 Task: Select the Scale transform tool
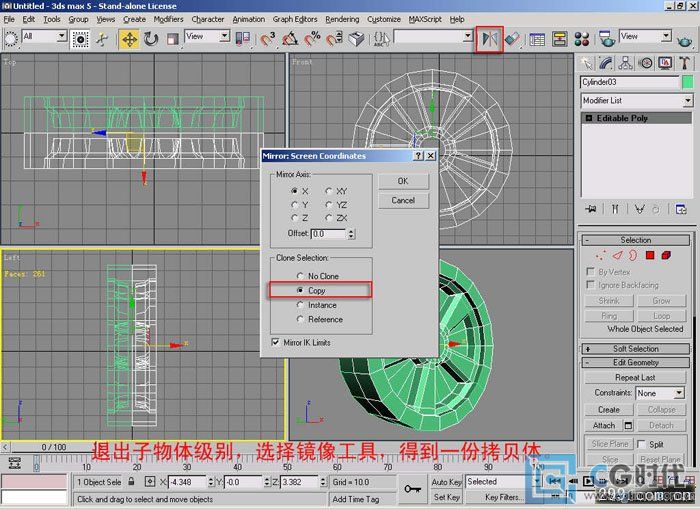pyautogui.click(x=172, y=39)
